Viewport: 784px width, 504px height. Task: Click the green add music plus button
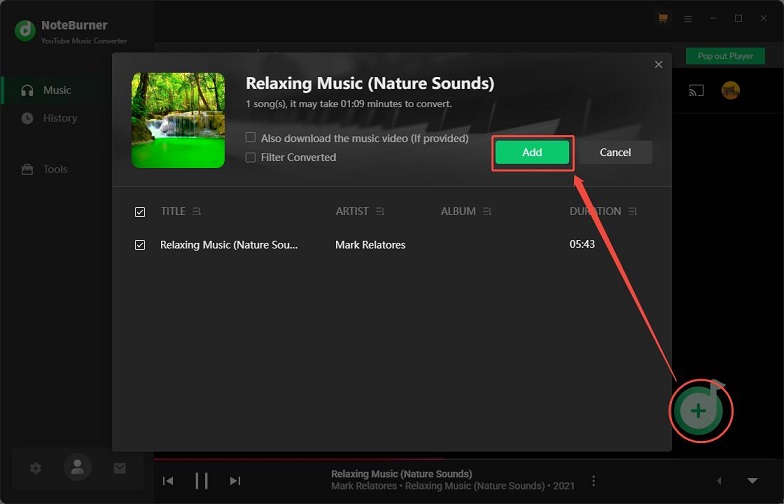click(698, 411)
